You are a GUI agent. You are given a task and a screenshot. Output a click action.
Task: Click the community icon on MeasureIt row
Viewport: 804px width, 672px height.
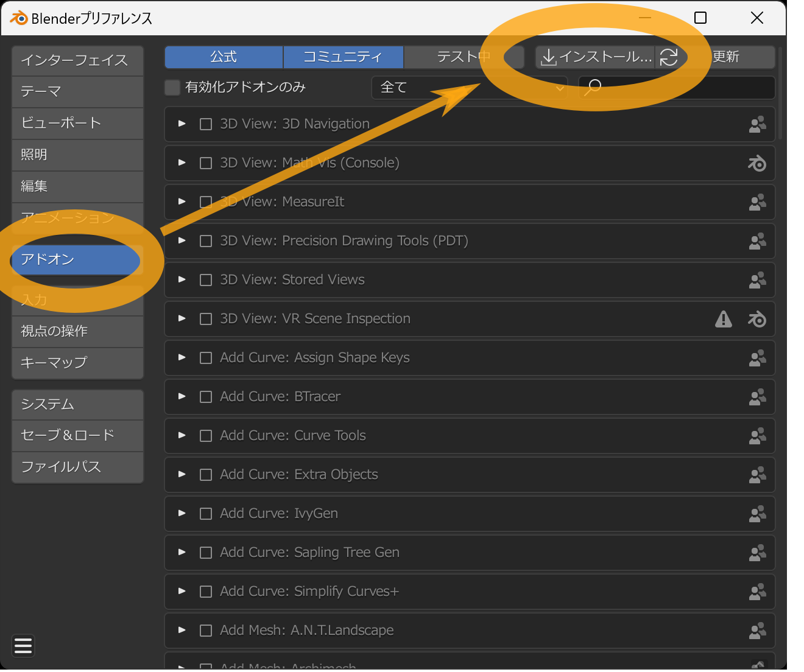click(757, 202)
